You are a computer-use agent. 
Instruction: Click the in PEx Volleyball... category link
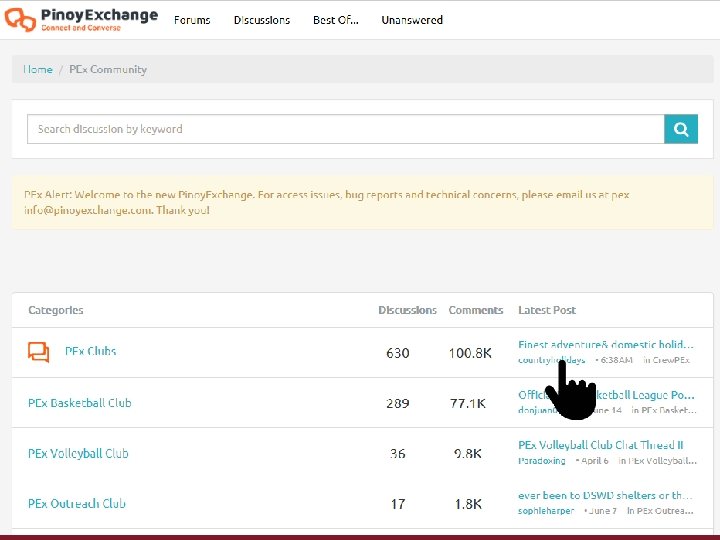(x=658, y=461)
